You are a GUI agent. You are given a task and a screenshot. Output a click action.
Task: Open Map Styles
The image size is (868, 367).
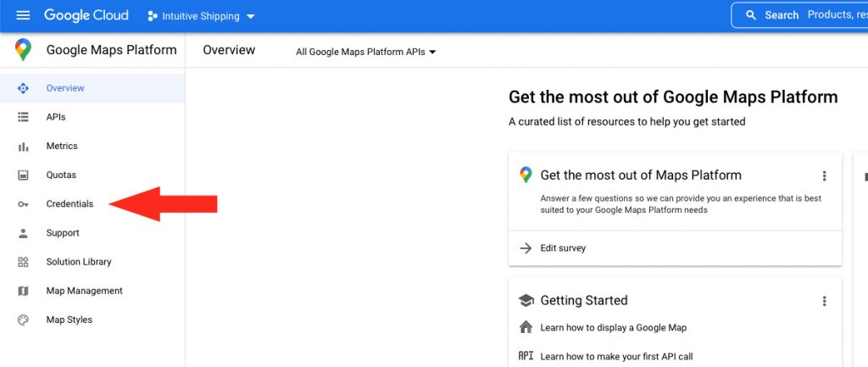(92, 320)
